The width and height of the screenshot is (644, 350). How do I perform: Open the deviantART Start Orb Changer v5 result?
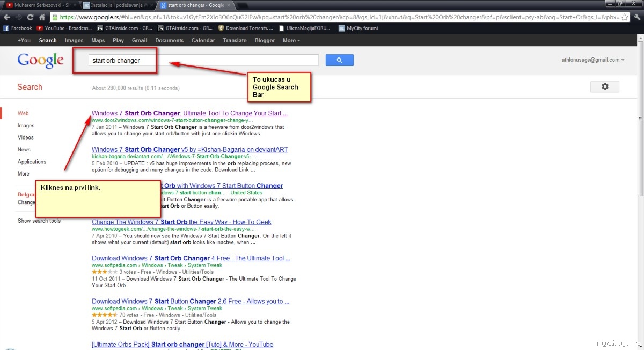click(189, 149)
